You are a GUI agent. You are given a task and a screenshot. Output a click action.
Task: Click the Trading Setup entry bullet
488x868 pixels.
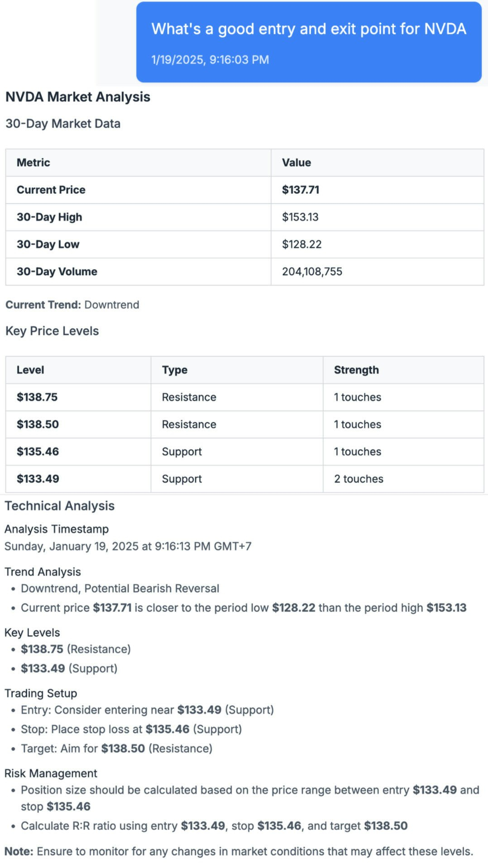[148, 710]
